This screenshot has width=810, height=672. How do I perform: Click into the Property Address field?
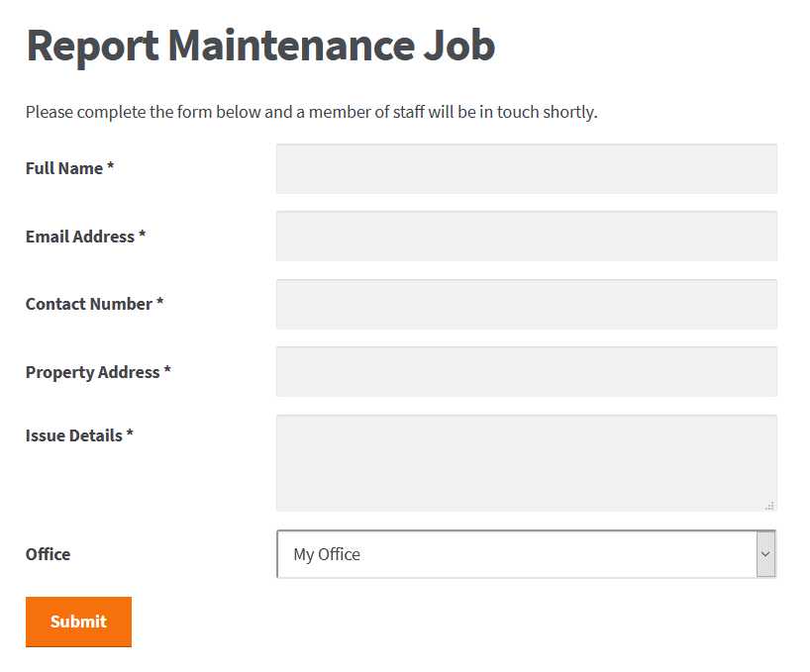click(x=527, y=371)
